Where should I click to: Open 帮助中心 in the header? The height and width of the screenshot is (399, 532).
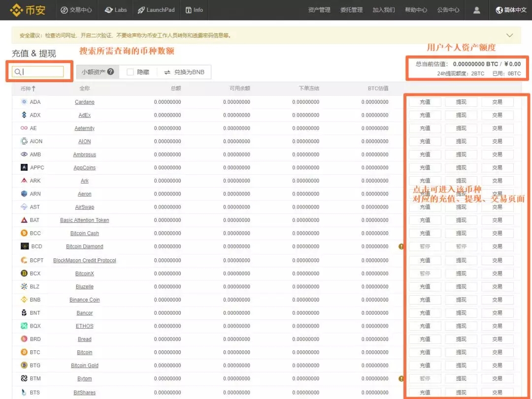[x=416, y=10]
